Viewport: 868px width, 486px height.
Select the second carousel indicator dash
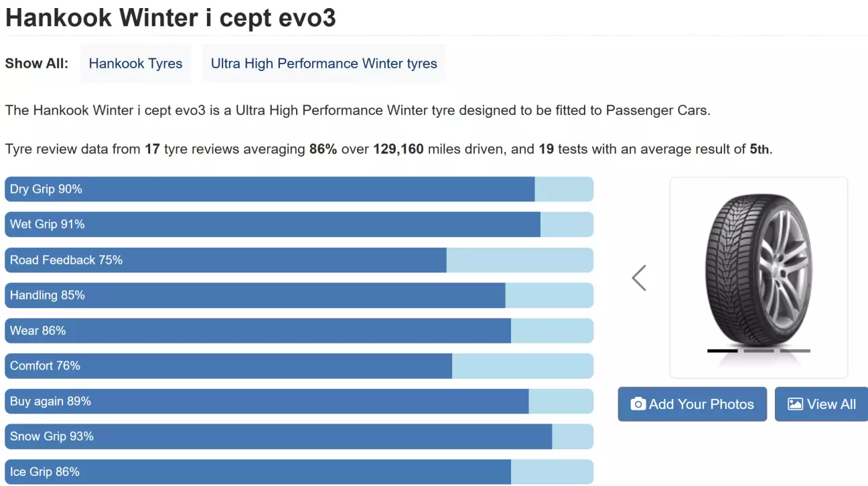(758, 351)
